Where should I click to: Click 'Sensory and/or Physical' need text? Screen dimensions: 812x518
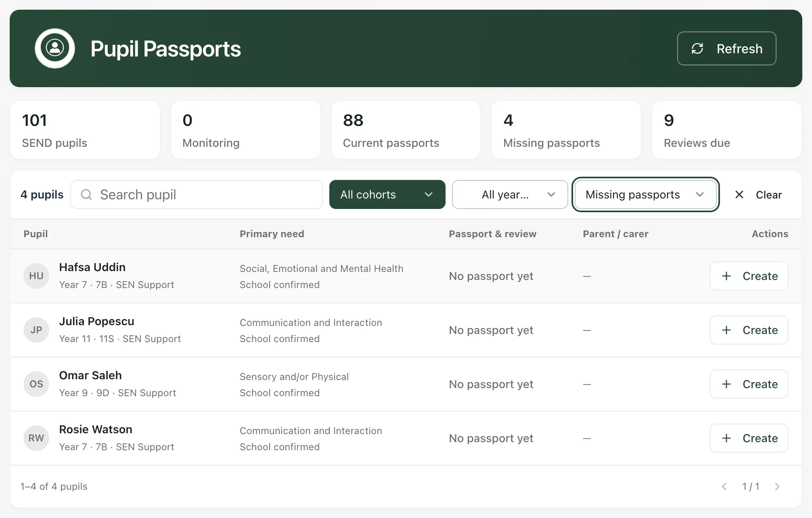[x=294, y=377]
